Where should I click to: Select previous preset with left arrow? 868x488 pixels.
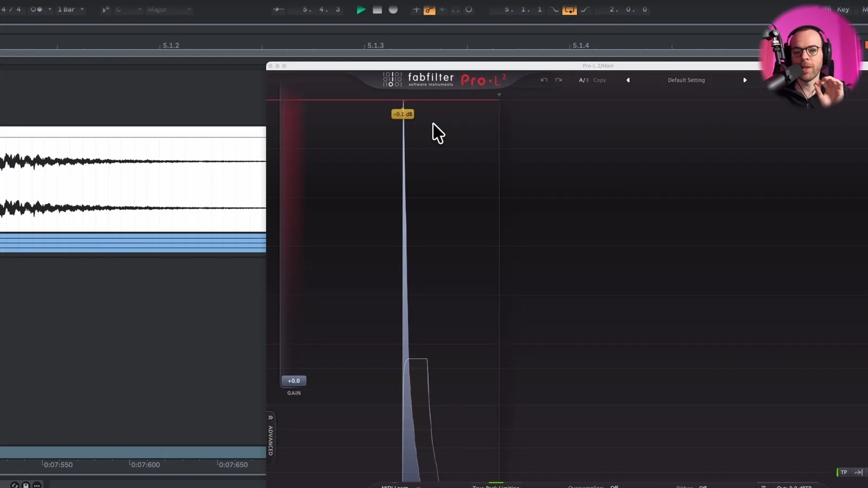click(628, 80)
